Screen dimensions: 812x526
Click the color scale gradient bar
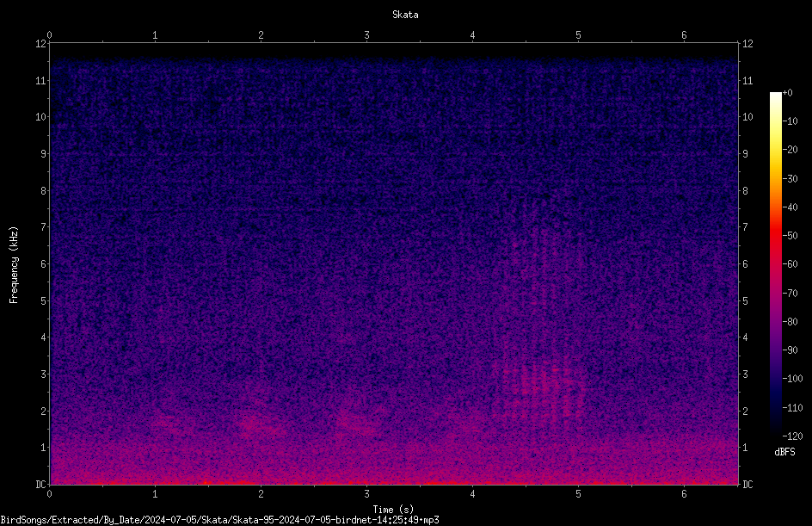pos(775,264)
